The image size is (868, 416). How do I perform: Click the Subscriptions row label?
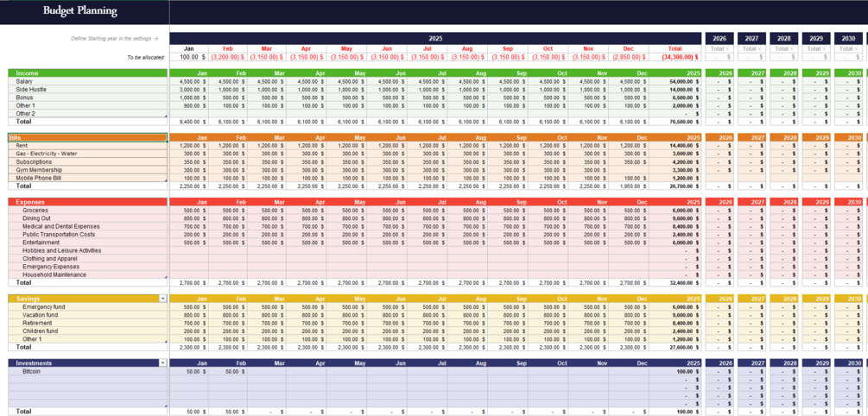coord(34,162)
